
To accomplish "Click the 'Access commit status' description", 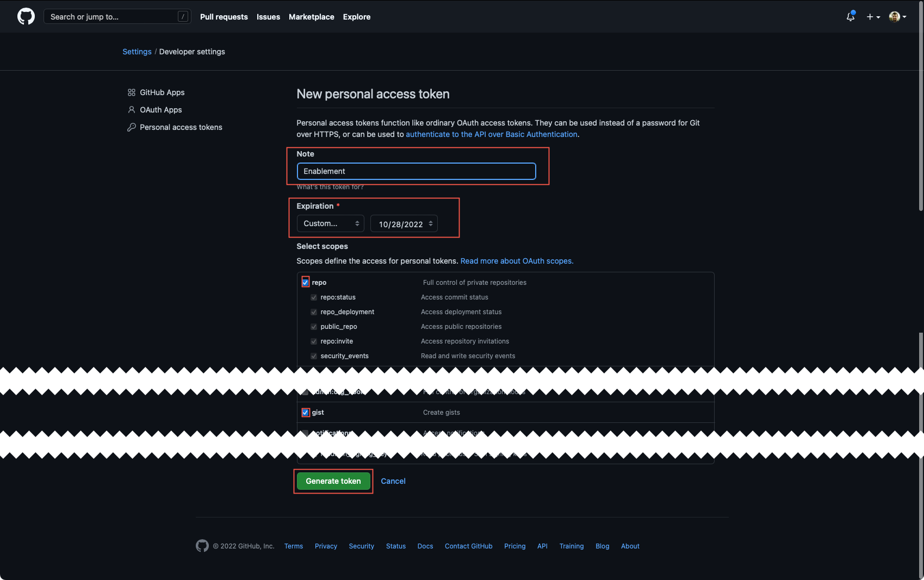I will tap(455, 297).
